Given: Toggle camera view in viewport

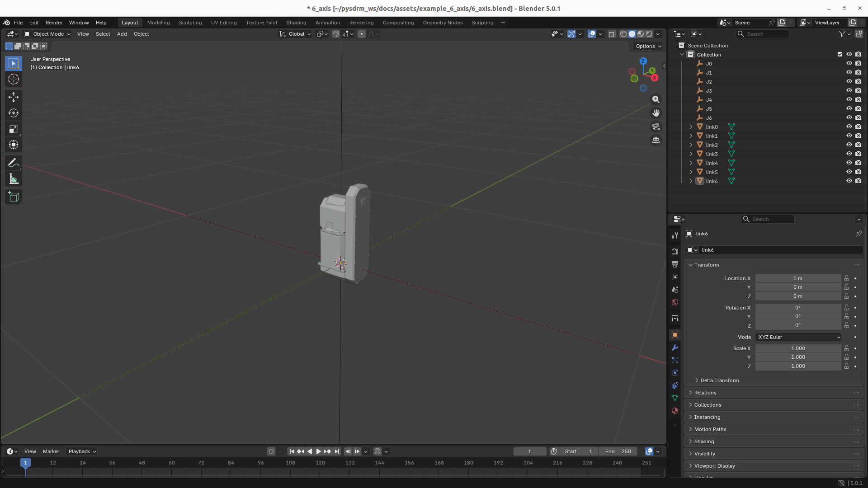Looking at the screenshot, I should [656, 127].
